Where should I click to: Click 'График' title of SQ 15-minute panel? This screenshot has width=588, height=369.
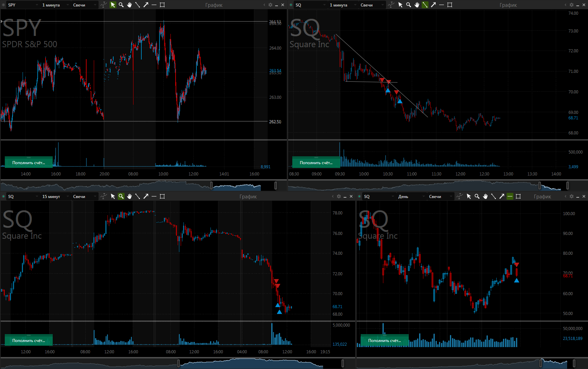(248, 196)
